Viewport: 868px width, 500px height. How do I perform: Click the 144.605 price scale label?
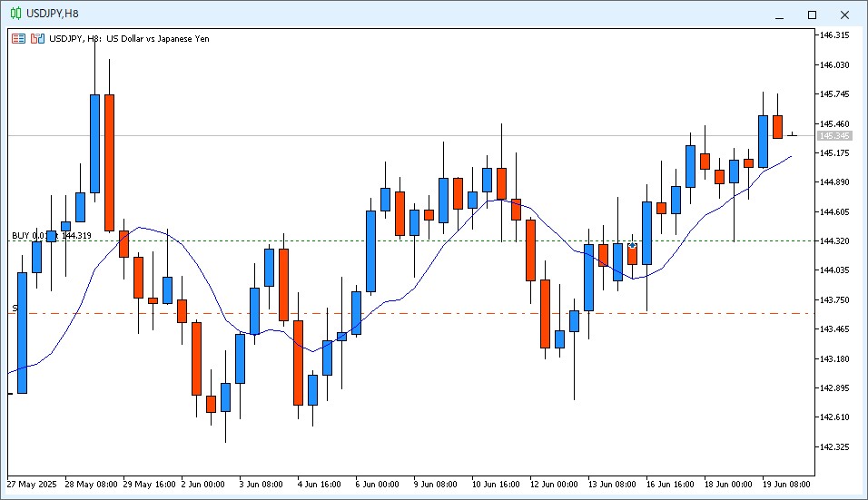tap(834, 211)
